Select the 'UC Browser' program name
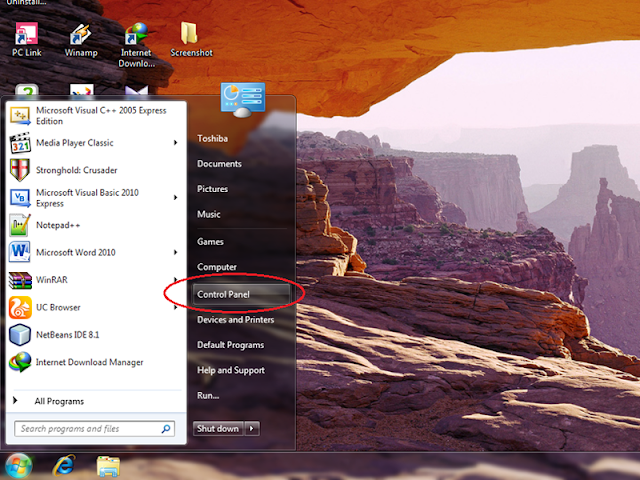Screen dimensions: 640x480 (58, 307)
